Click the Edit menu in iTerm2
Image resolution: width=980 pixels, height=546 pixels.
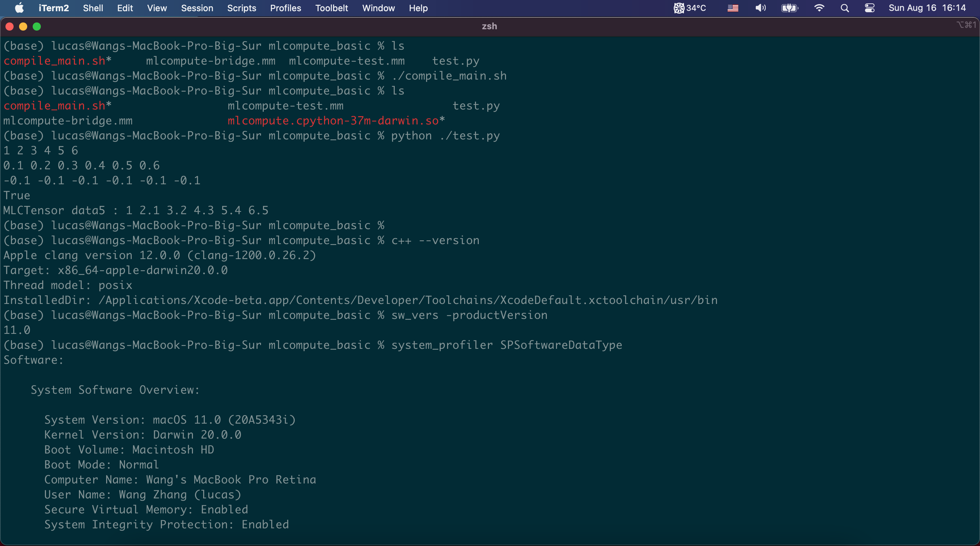coord(125,8)
